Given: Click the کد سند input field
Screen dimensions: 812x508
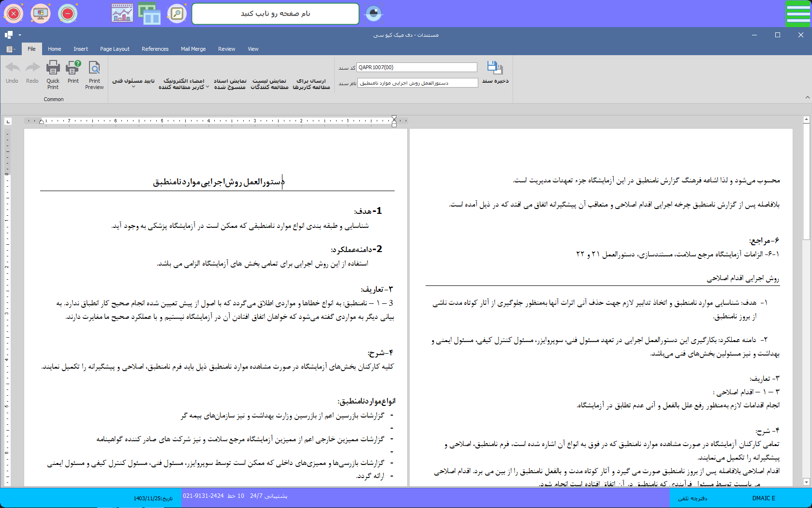Looking at the screenshot, I should (416, 67).
